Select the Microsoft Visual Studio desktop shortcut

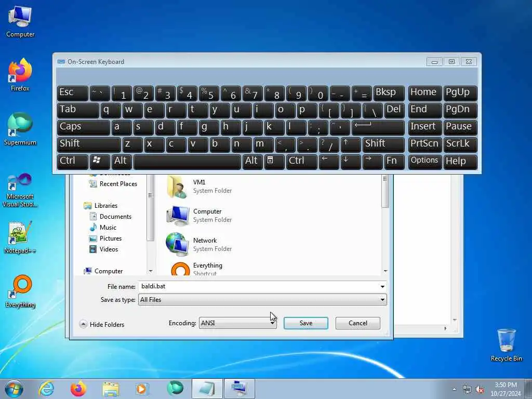20,190
